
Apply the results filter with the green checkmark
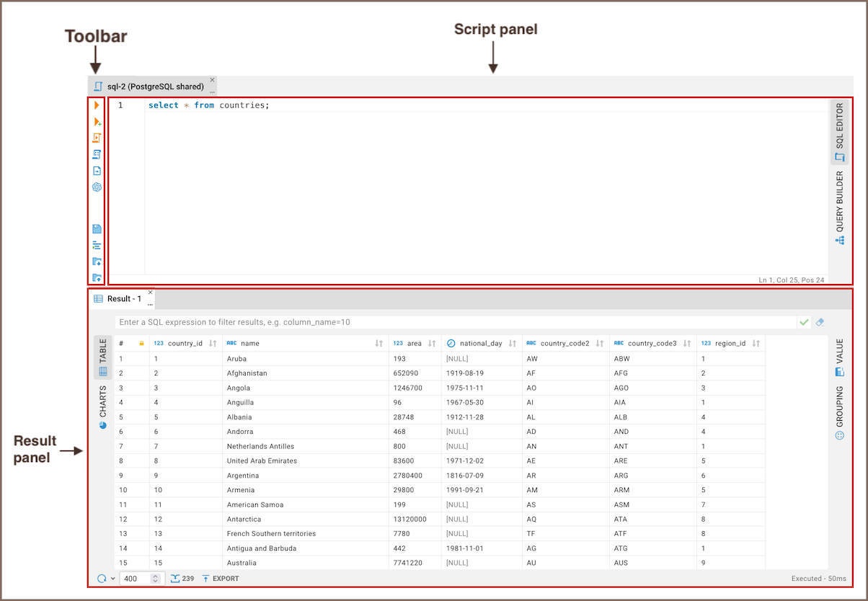(x=805, y=323)
